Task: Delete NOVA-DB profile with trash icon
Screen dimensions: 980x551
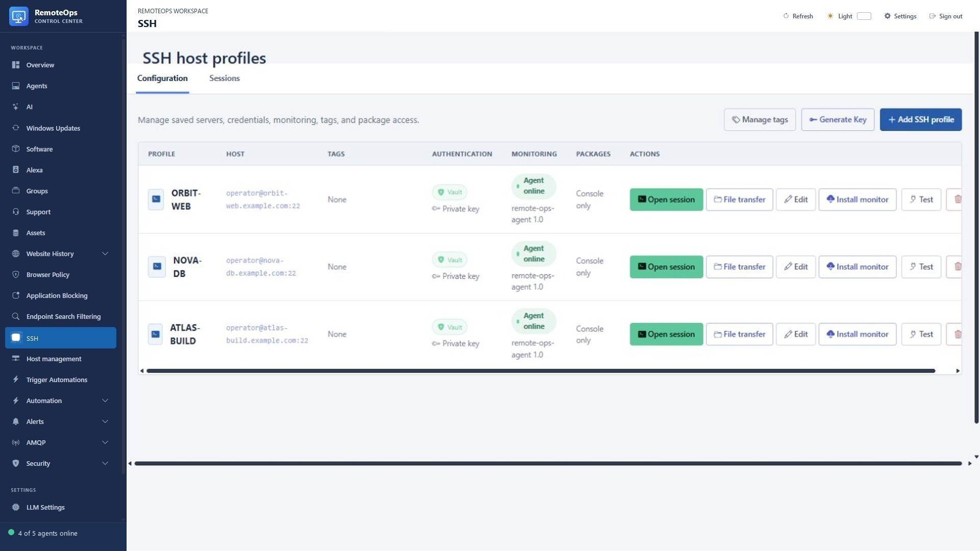Action: click(x=954, y=267)
